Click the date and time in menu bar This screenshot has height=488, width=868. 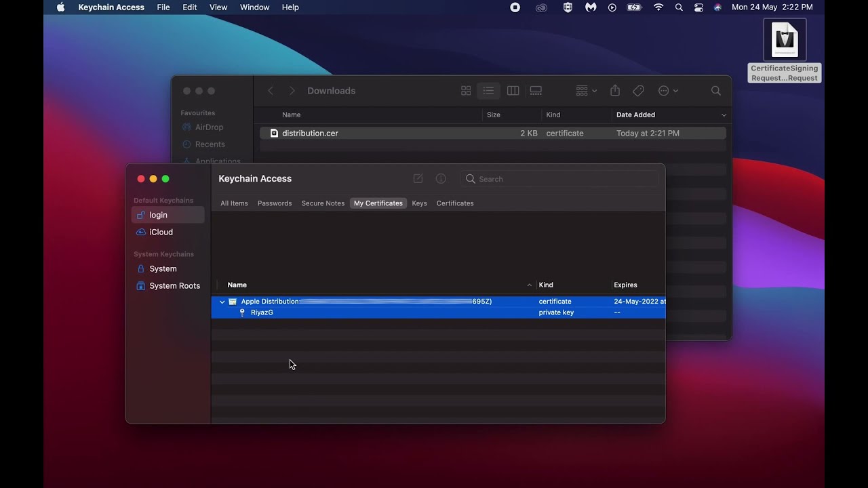pyautogui.click(x=772, y=7)
